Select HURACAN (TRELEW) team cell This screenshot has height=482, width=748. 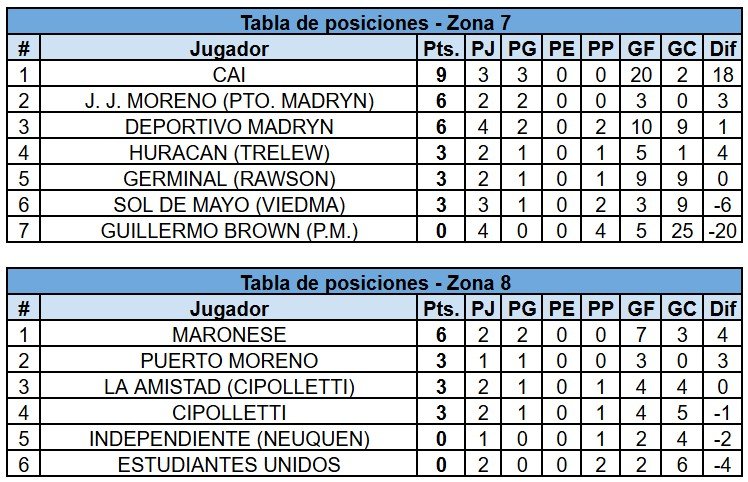pyautogui.click(x=229, y=152)
